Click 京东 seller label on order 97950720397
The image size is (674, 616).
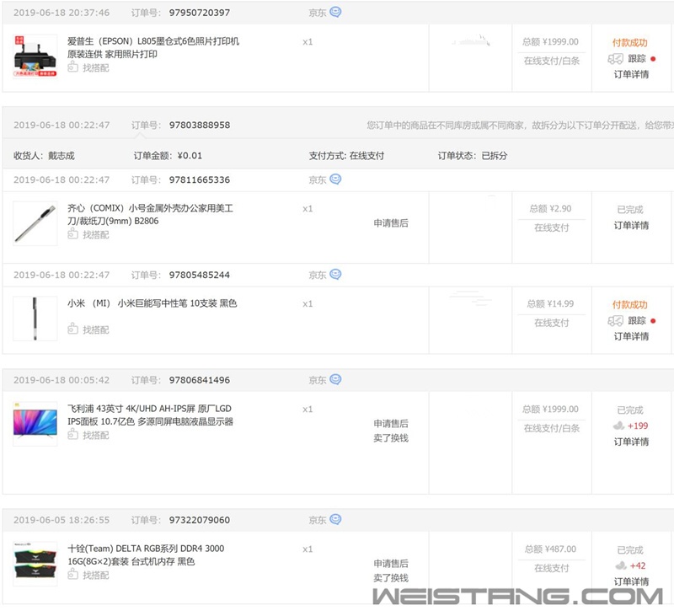point(318,13)
